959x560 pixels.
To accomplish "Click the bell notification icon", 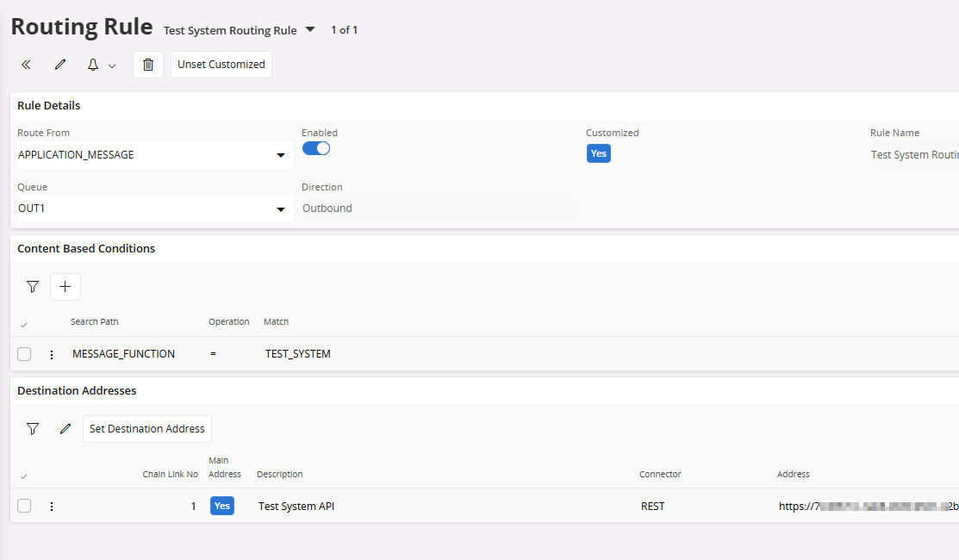I will coord(93,65).
